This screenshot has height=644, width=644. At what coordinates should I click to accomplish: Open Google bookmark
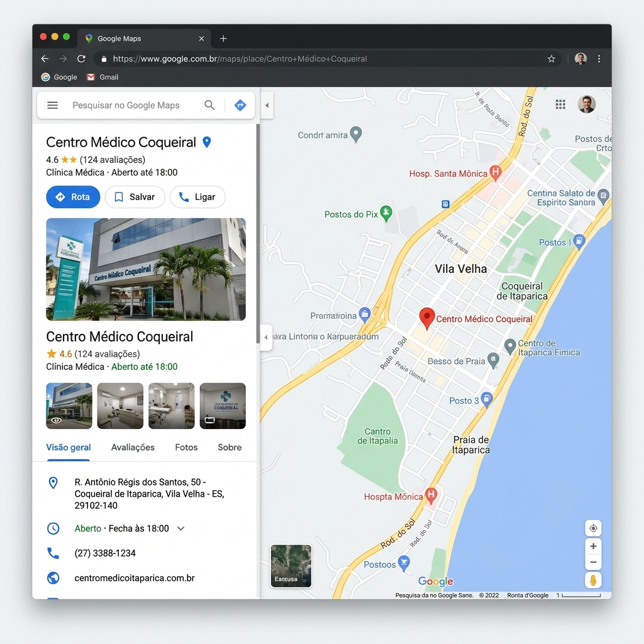click(59, 77)
